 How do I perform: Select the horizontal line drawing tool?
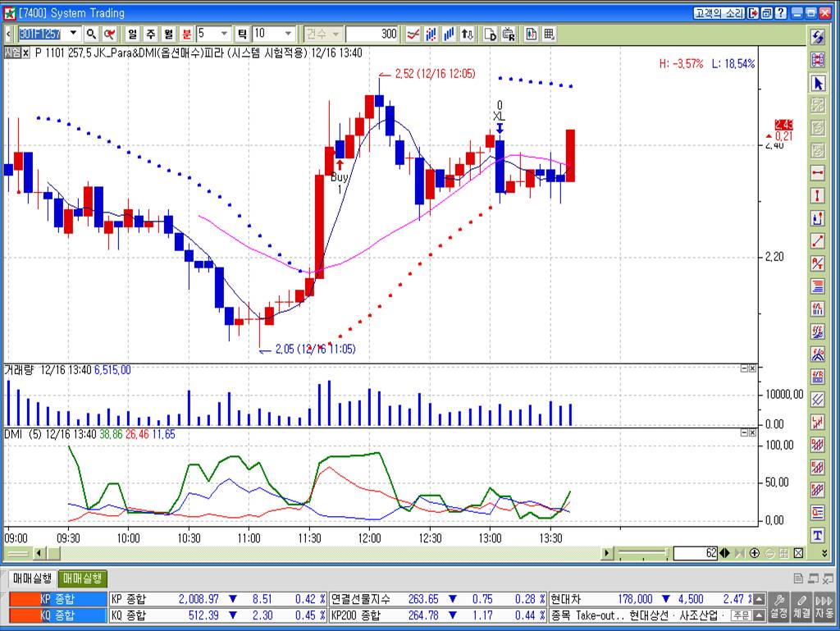pos(817,173)
